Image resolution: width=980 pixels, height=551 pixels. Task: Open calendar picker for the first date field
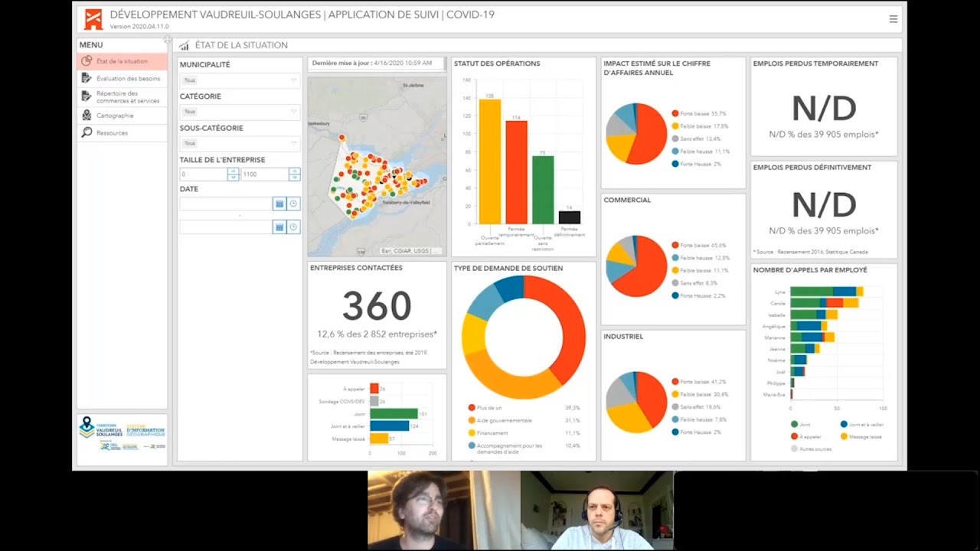(x=279, y=204)
